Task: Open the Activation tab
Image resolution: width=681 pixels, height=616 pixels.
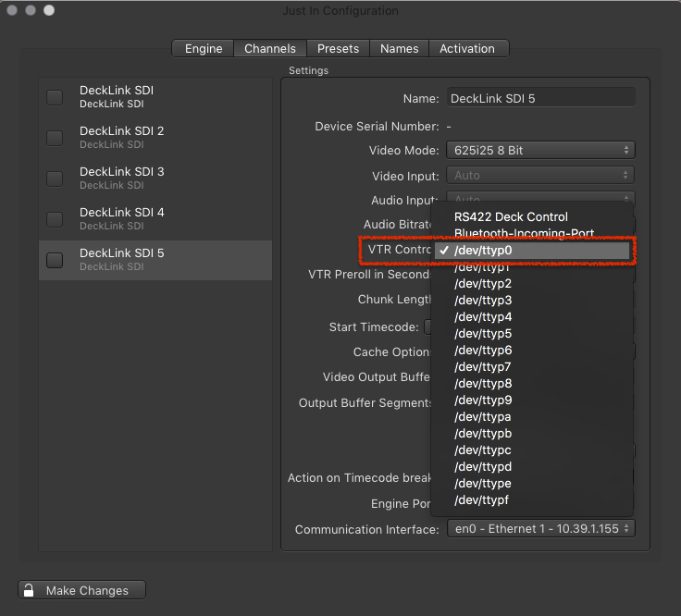Action: coord(468,49)
